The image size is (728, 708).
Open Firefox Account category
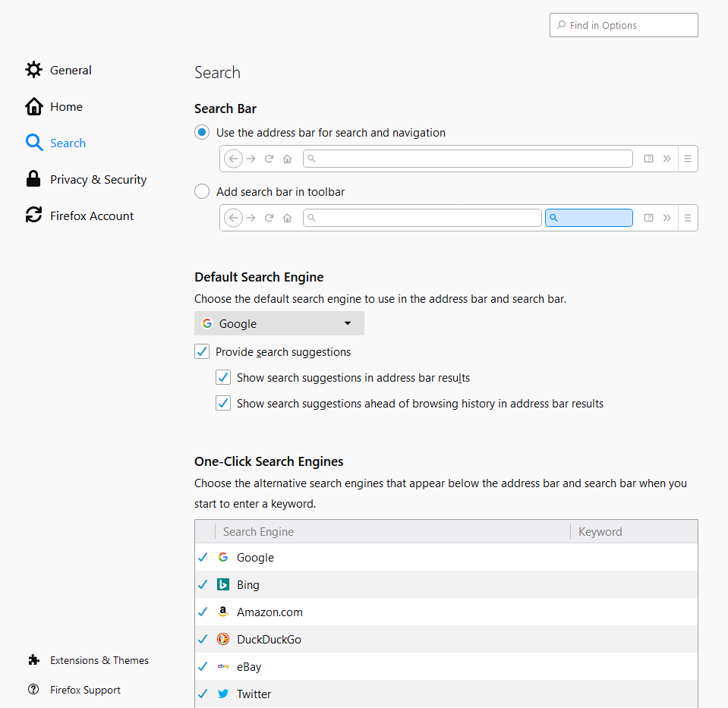pos(92,216)
